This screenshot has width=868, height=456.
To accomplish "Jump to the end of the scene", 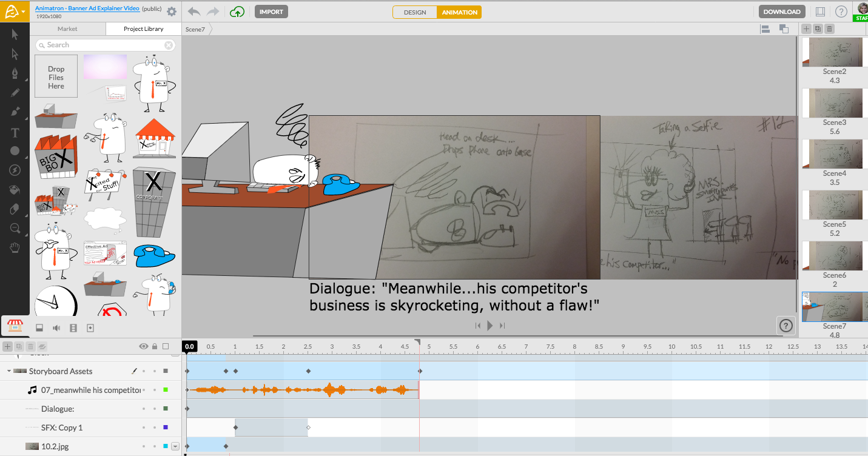I will 502,326.
